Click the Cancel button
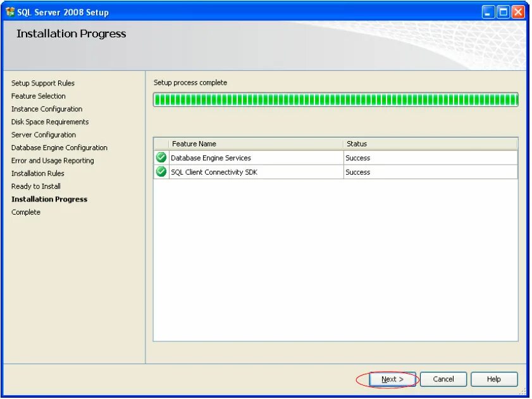 click(443, 379)
